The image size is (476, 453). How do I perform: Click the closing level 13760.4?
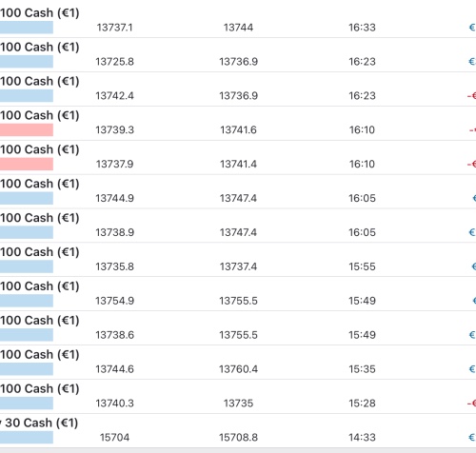[238, 369]
